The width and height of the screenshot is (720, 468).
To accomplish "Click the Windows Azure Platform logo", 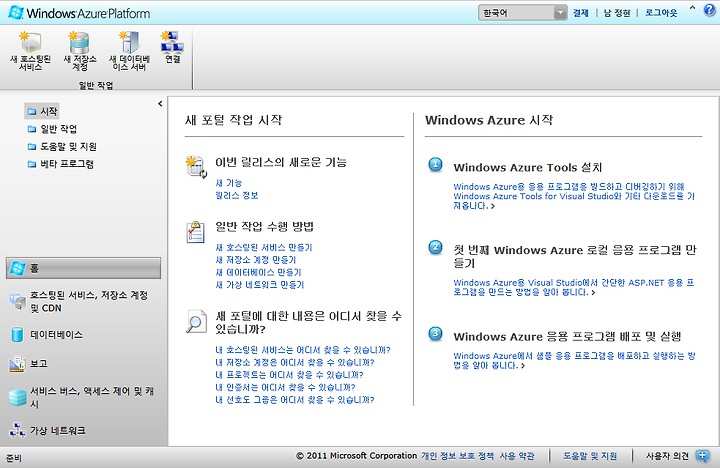I will tap(79, 13).
